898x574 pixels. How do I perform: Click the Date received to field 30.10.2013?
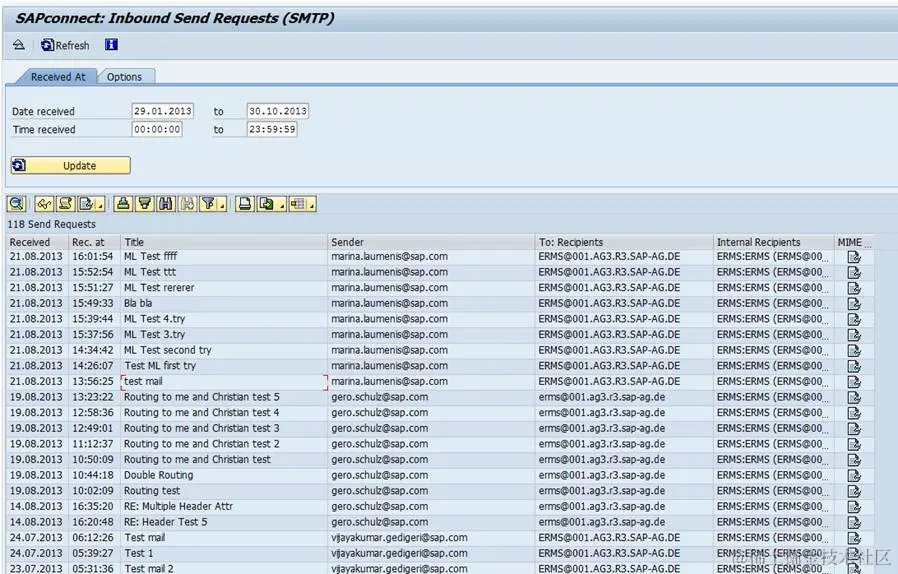click(278, 111)
